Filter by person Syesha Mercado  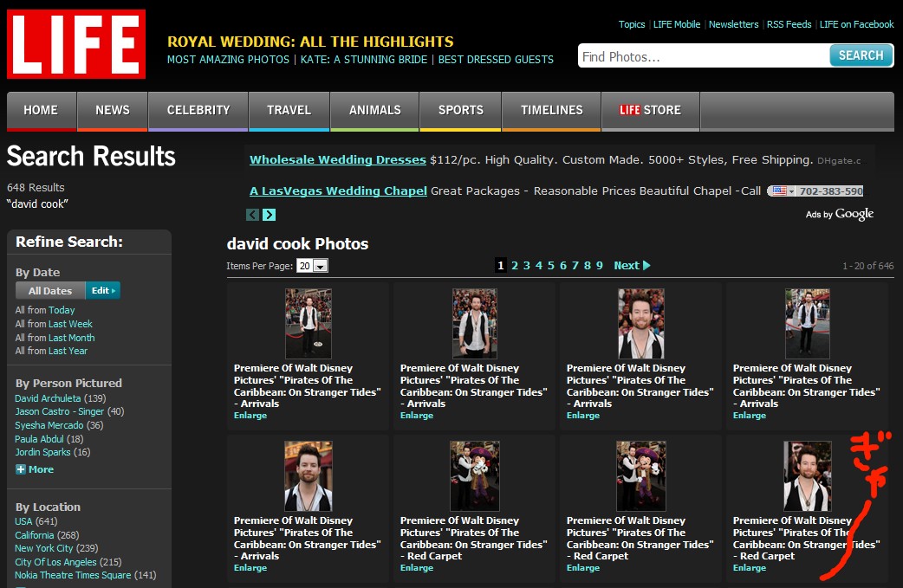tap(49, 425)
